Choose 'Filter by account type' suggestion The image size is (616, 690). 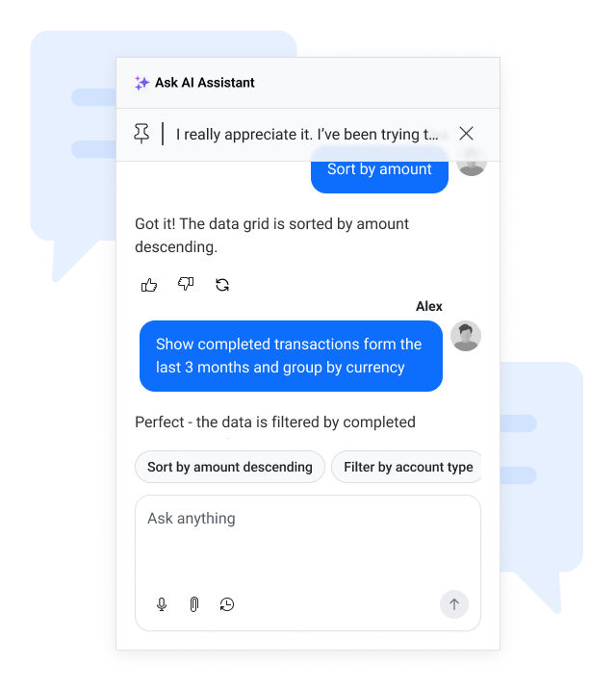pos(407,467)
